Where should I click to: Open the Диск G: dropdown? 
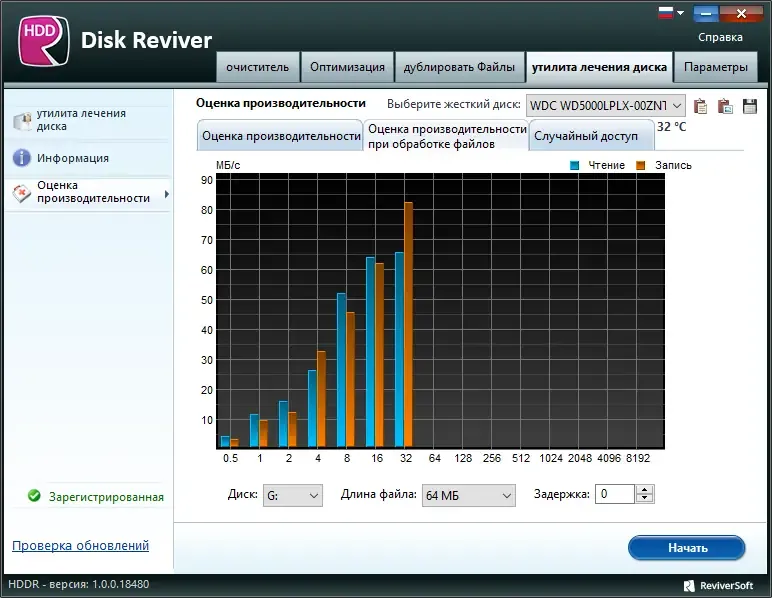(x=292, y=495)
